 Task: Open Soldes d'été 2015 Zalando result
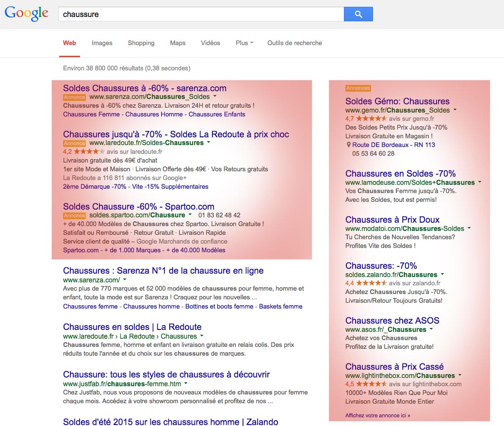coord(171,422)
